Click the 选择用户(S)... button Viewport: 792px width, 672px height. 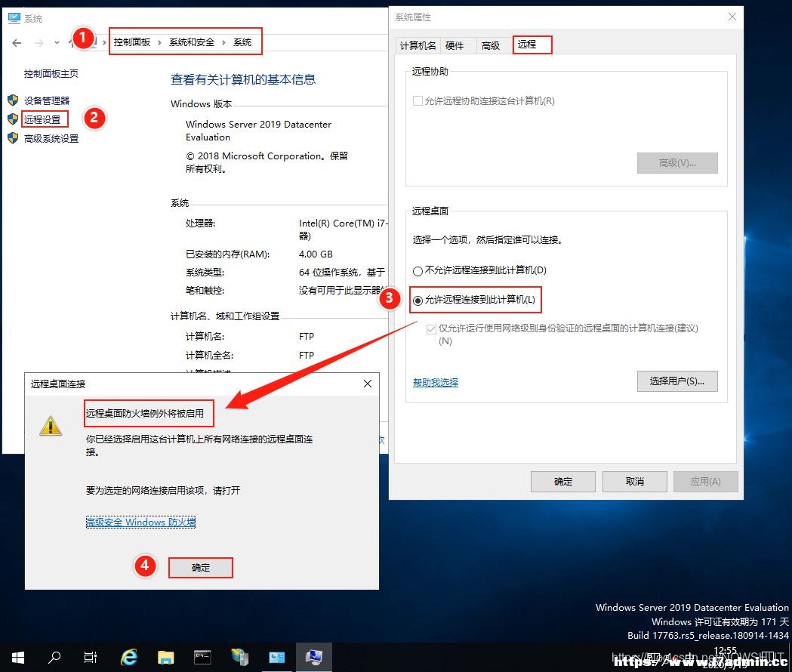676,381
